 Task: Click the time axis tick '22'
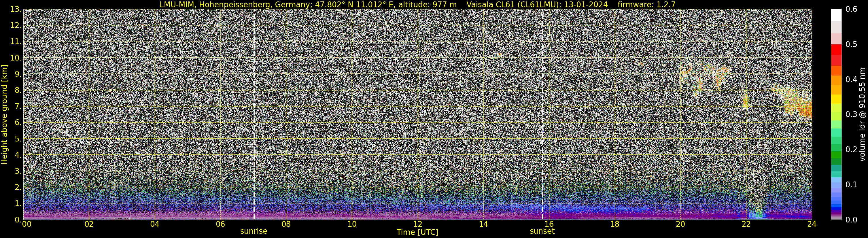746,224
